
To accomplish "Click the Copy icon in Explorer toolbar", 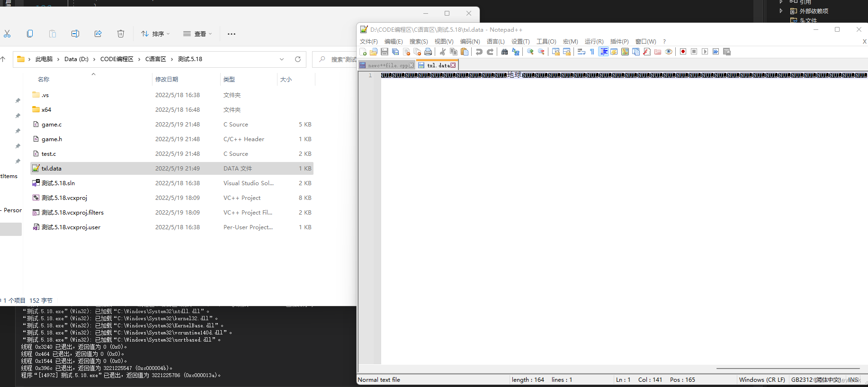I will (x=30, y=34).
